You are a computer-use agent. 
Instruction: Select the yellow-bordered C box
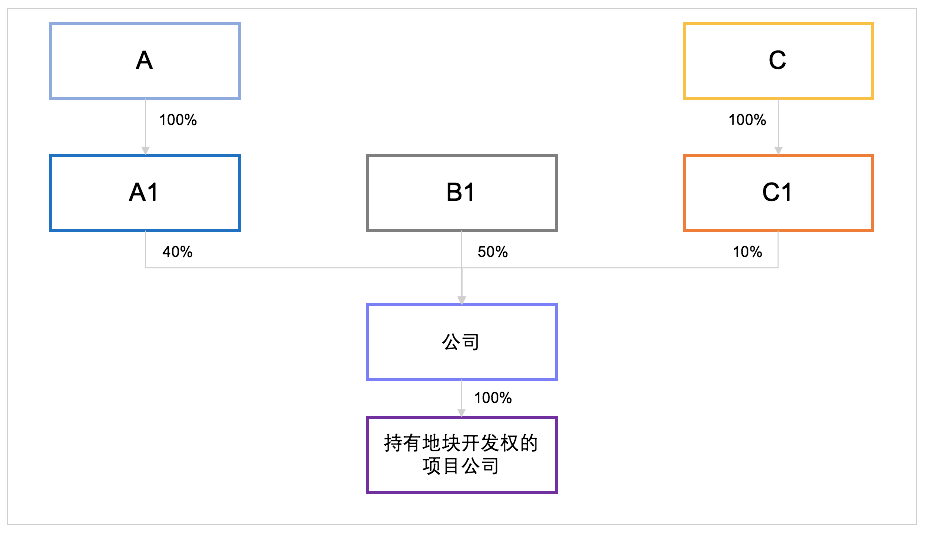pos(778,61)
